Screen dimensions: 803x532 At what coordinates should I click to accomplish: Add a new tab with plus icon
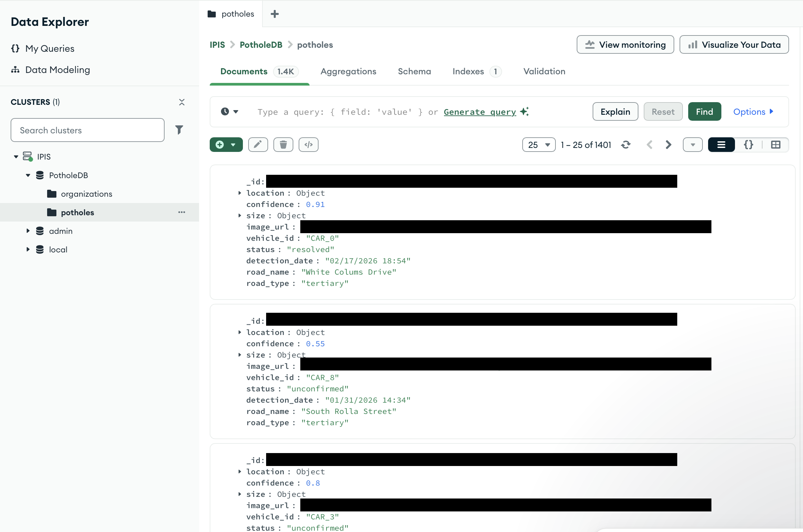click(x=274, y=14)
